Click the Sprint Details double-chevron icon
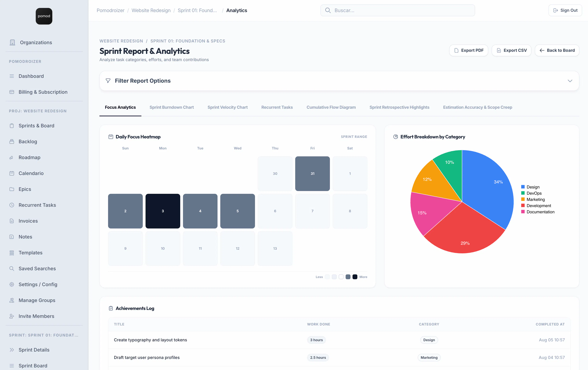This screenshot has height=370, width=588. pyautogui.click(x=12, y=350)
